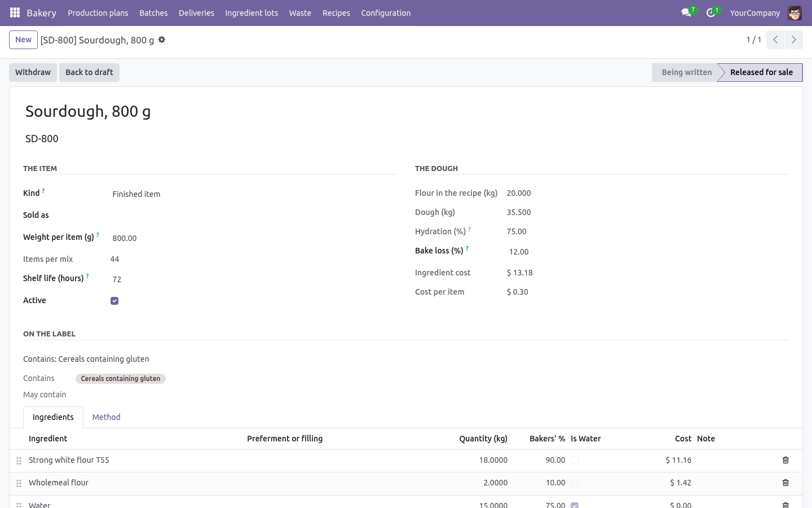Edit the Shelf life hours field
The width and height of the screenshot is (812, 508).
click(x=253, y=279)
